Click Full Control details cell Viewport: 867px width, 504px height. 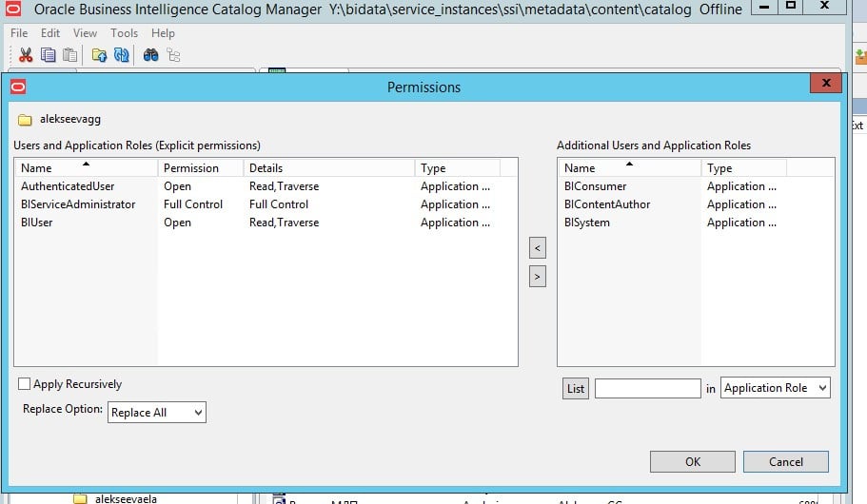[x=279, y=204]
